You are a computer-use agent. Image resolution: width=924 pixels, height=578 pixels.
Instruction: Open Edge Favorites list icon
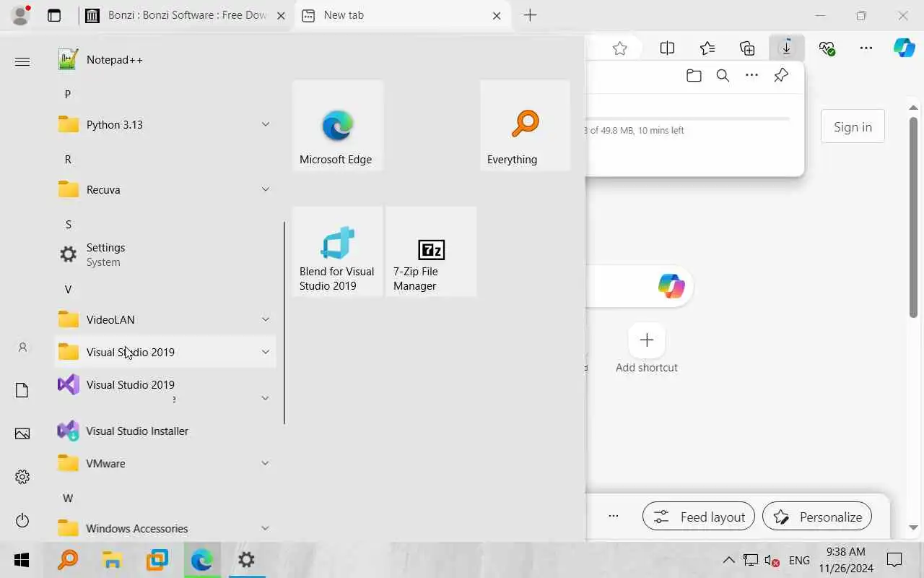(x=707, y=48)
